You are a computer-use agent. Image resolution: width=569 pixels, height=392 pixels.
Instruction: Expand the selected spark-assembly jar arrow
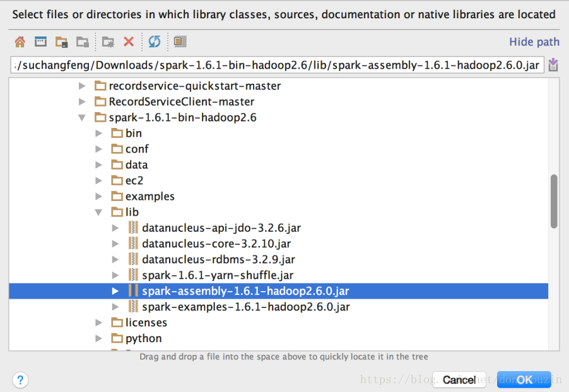point(115,291)
